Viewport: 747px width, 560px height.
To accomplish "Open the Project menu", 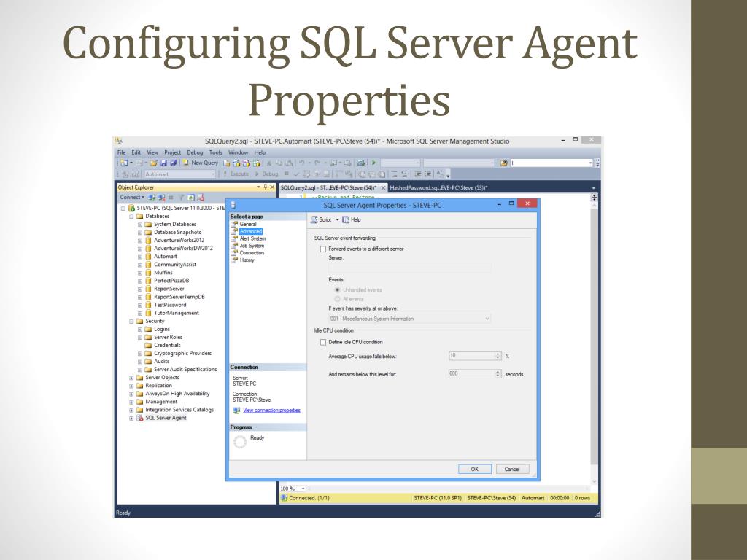I will click(172, 152).
